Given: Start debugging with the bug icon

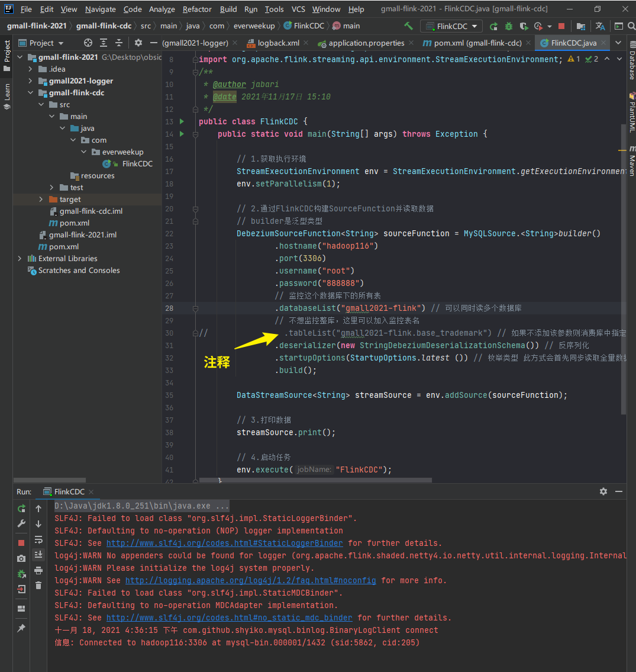Looking at the screenshot, I should click(508, 27).
